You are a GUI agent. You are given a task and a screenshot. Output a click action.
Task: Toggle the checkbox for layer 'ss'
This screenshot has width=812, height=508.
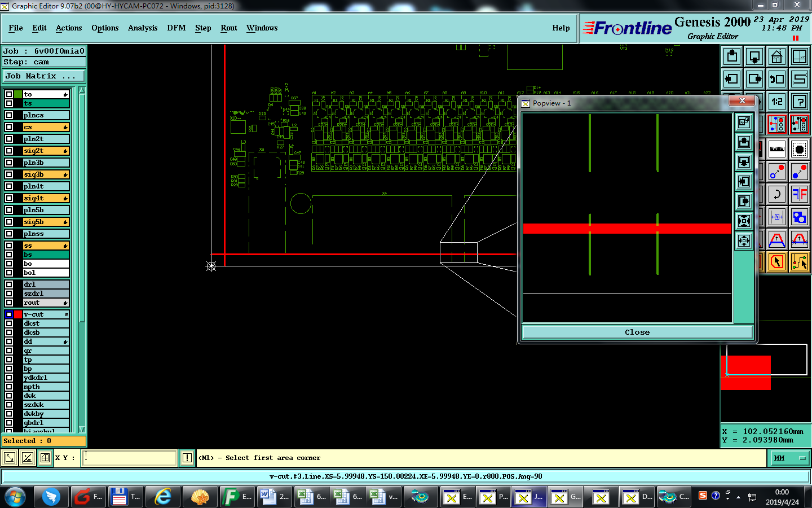pos(9,246)
